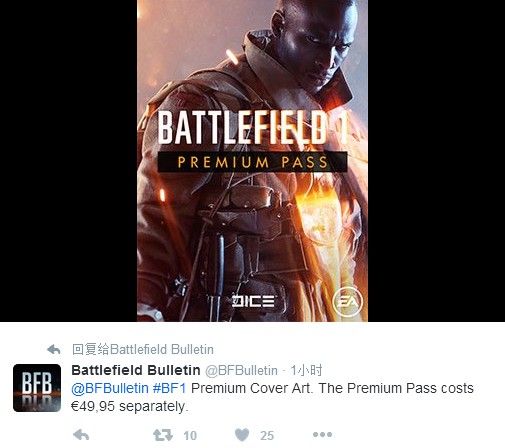Open the Battlefield 1 Premium Pass image
Viewport: 505px width, 448px height.
252,161
